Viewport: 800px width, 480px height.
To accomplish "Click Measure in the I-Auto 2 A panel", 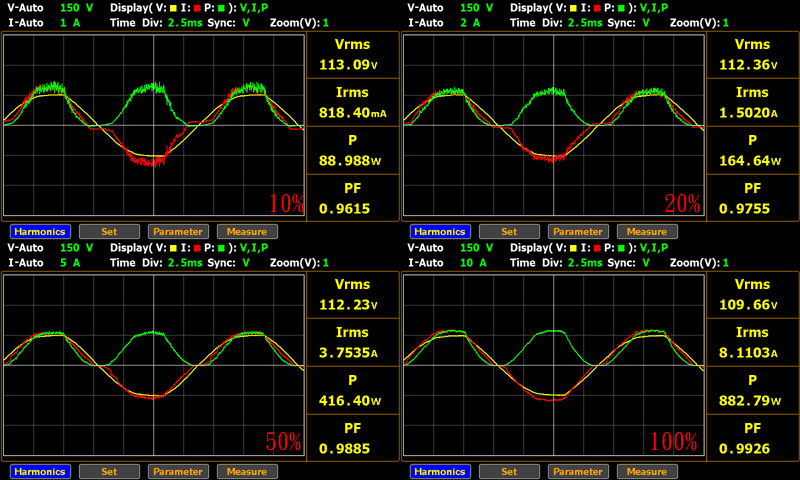I will (647, 232).
